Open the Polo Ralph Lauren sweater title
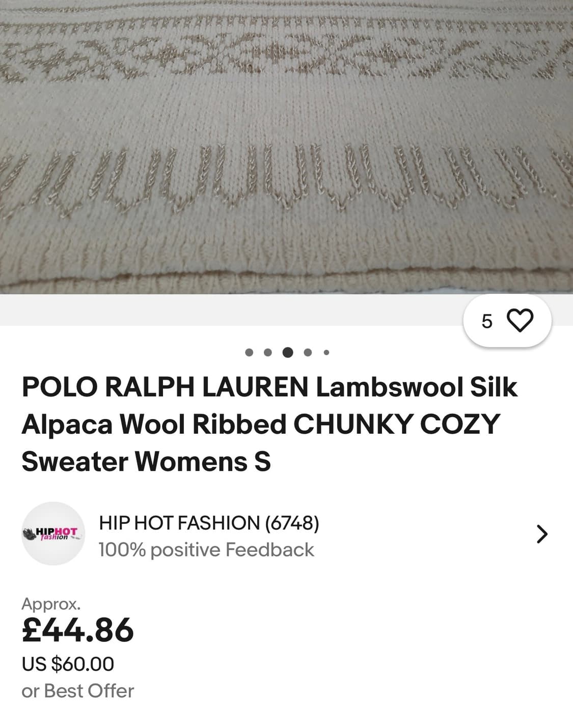The width and height of the screenshot is (573, 728). pos(269,424)
